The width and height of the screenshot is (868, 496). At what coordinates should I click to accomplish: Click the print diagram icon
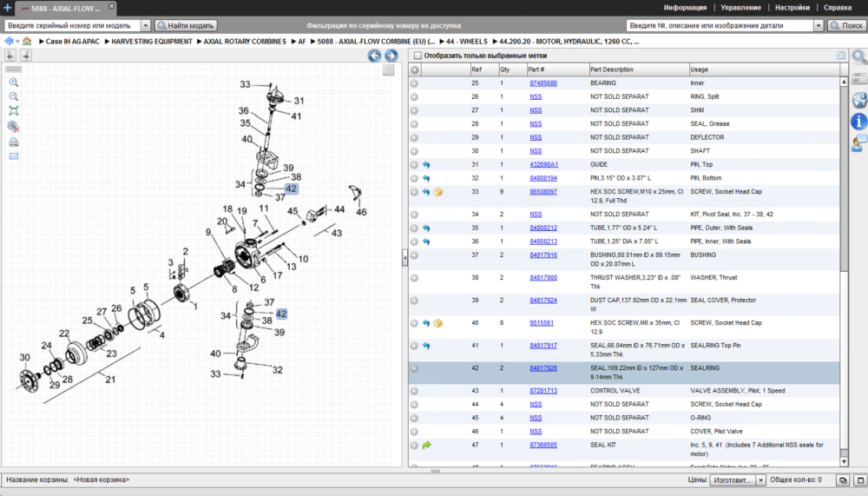click(x=14, y=142)
